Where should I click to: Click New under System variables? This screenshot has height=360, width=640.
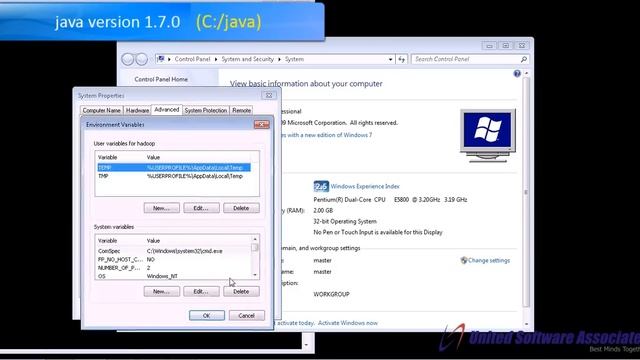pyautogui.click(x=162, y=291)
